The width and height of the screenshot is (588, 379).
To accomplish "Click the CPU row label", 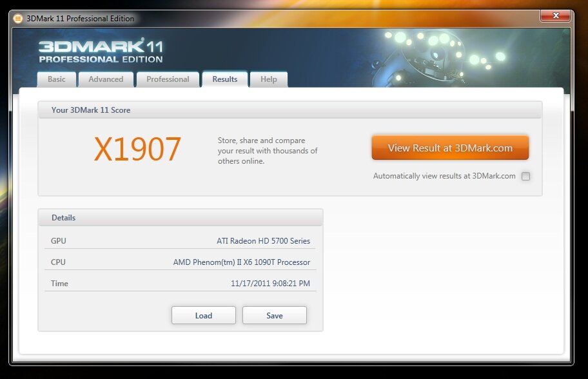I will coord(58,262).
